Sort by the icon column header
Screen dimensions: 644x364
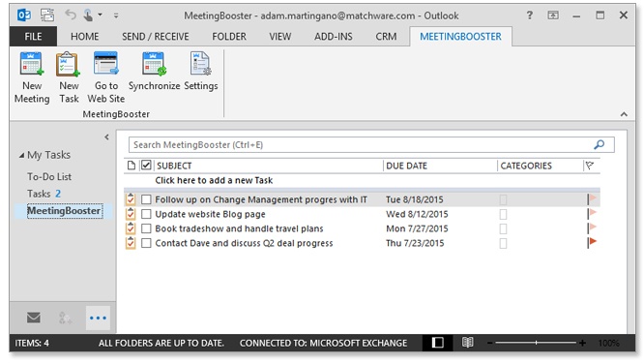(x=131, y=166)
